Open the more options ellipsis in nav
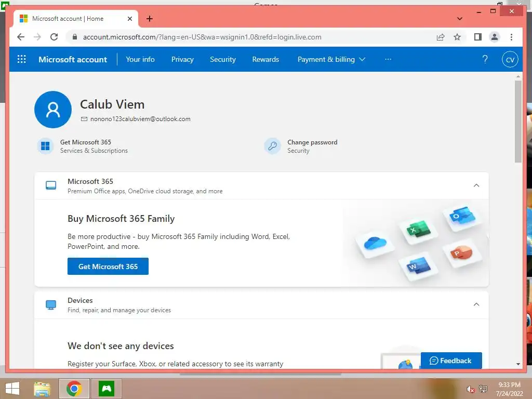The image size is (532, 399). point(388,59)
